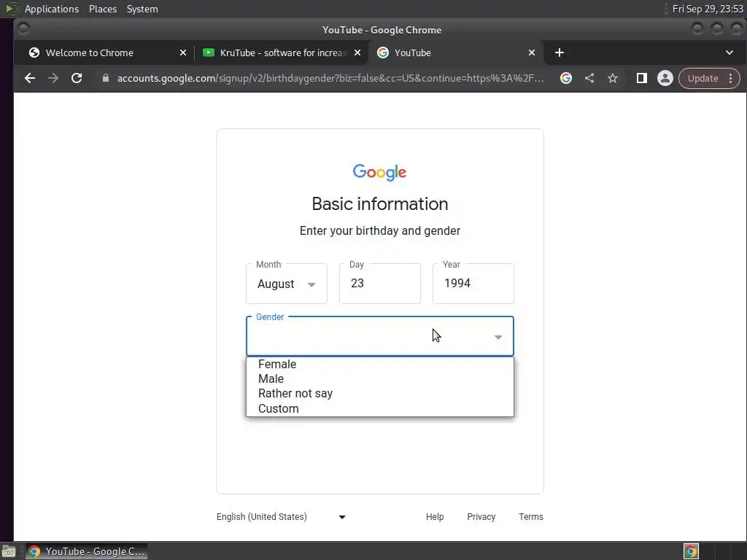This screenshot has height=560, width=747.
Task: Choose Male from gender list
Action: point(379,378)
